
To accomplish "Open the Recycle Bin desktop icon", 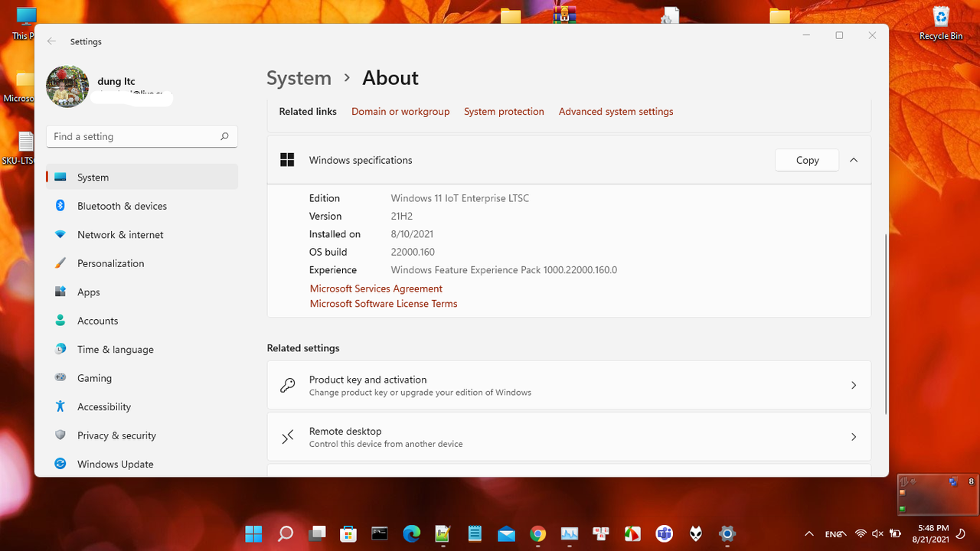I will coord(941,23).
